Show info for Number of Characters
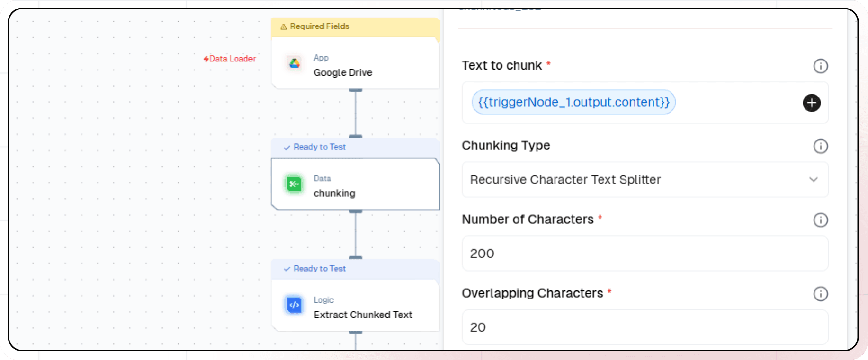The image size is (868, 360). coord(820,220)
